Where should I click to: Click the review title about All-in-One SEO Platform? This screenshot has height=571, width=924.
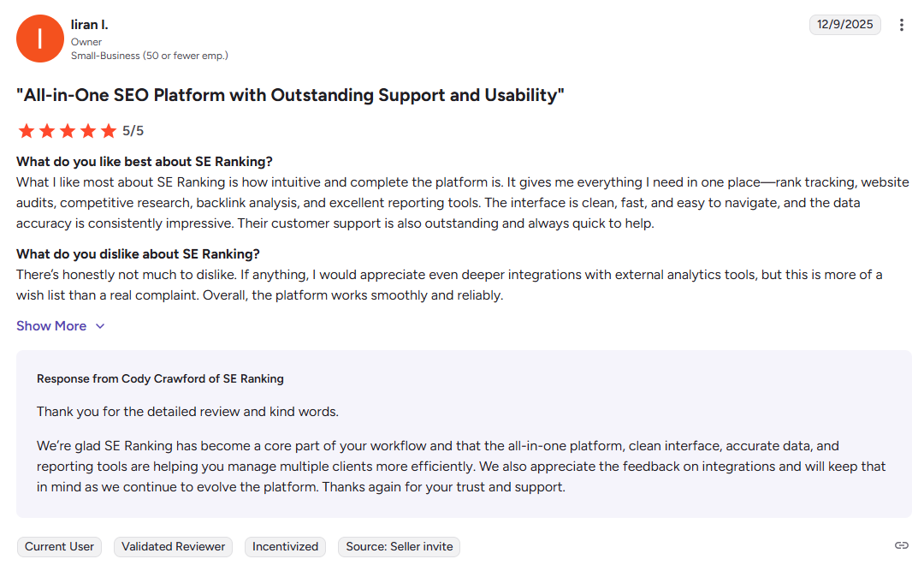coord(290,96)
